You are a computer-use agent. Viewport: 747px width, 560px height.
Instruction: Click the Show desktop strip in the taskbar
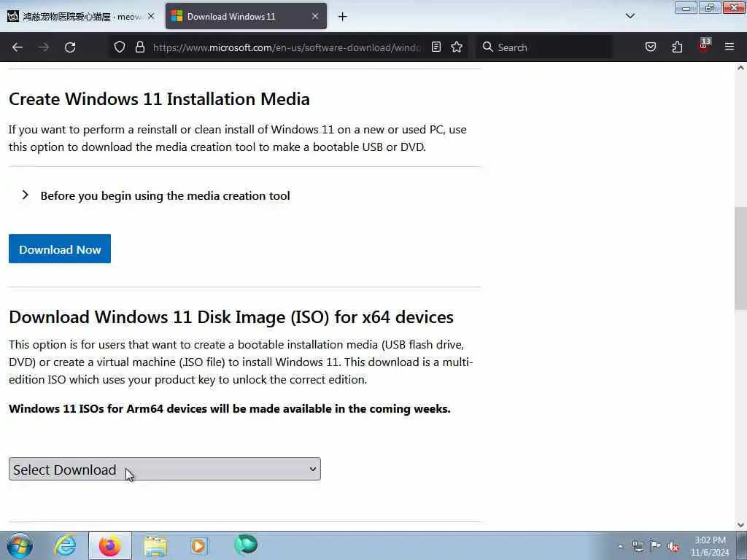click(742, 545)
